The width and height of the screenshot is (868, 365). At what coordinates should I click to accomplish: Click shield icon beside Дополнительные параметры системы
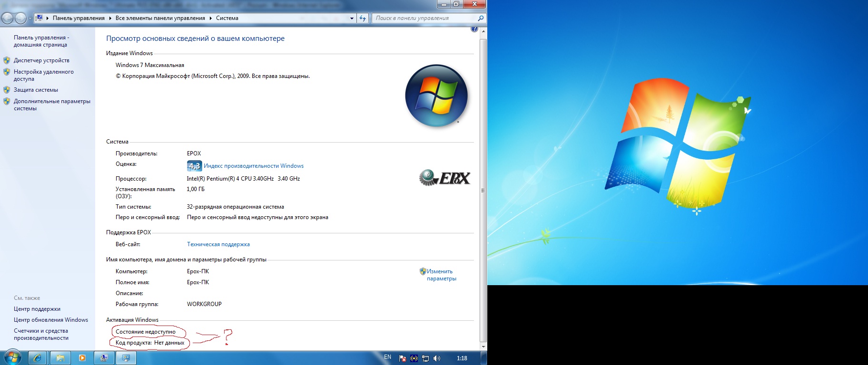(7, 101)
